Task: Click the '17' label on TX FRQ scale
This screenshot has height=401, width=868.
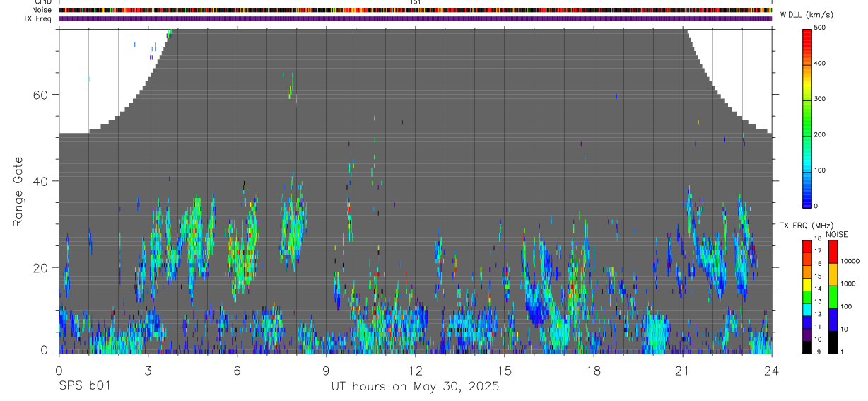Action: pyautogui.click(x=818, y=251)
